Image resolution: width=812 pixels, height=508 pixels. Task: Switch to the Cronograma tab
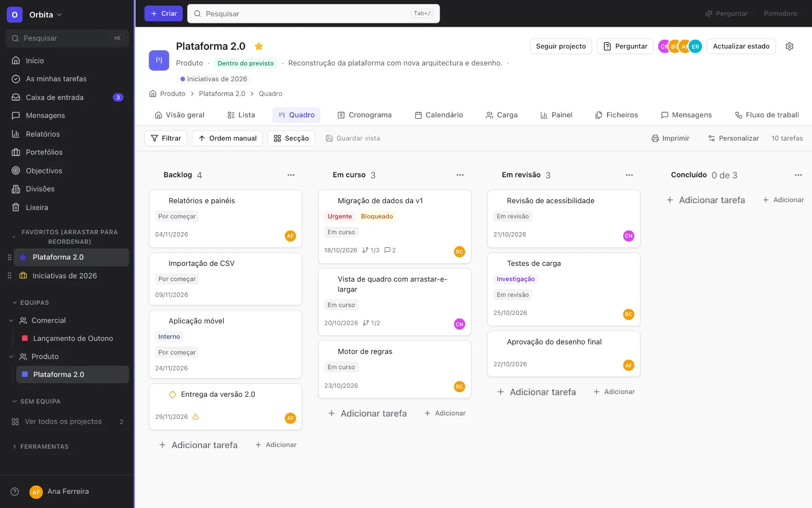pos(364,115)
